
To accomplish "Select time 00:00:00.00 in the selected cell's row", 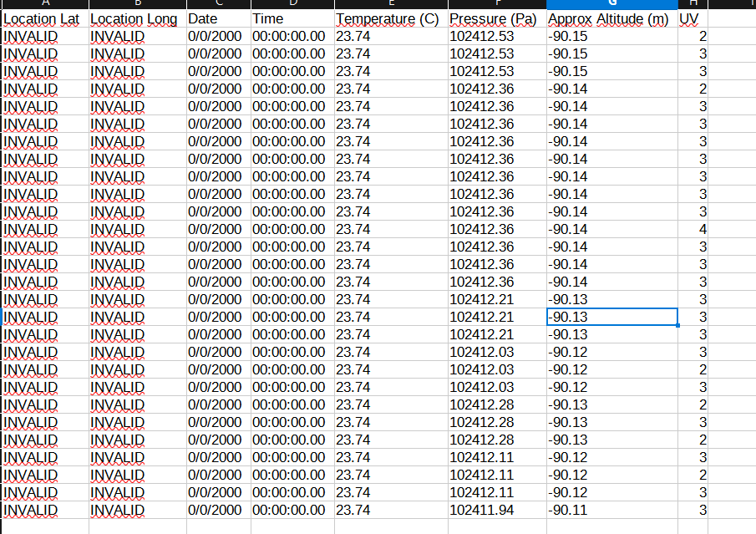I will pos(292,317).
